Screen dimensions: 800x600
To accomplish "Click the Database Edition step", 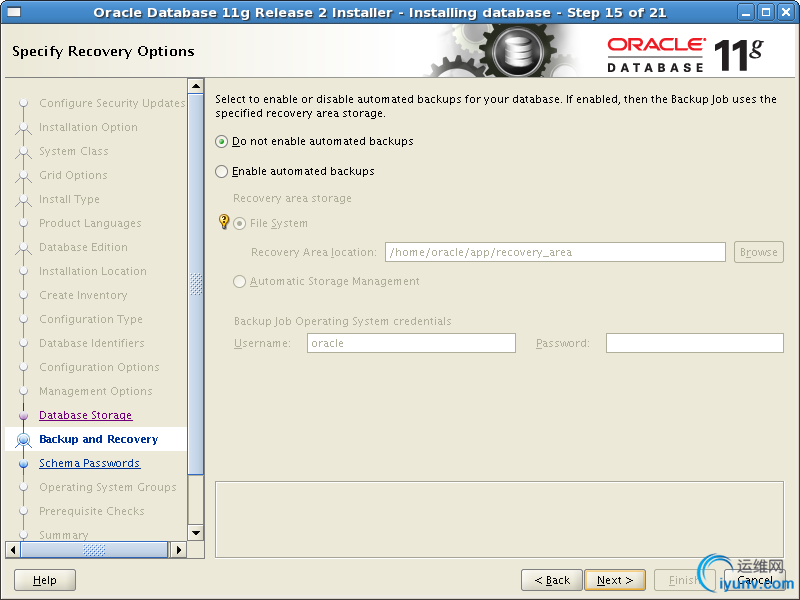I will (83, 247).
